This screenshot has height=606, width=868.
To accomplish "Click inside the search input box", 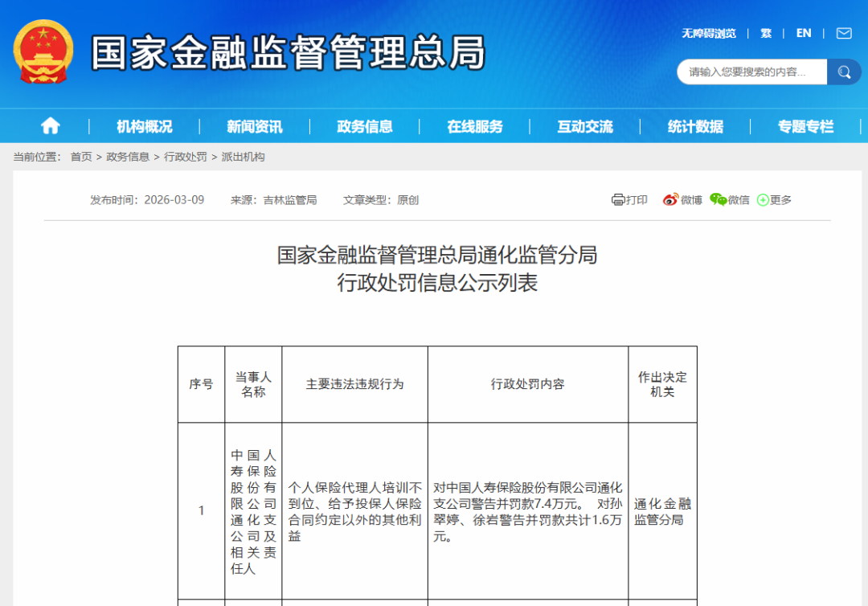I will coord(747,72).
